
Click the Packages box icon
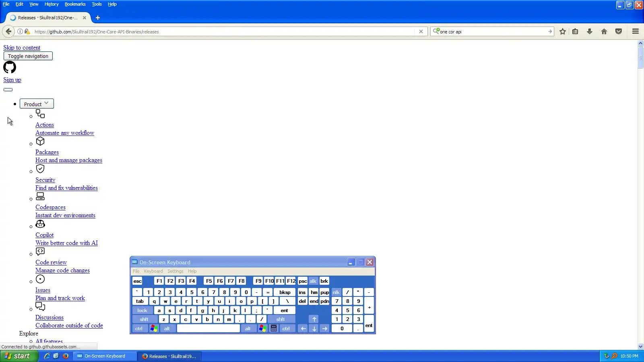(x=40, y=141)
